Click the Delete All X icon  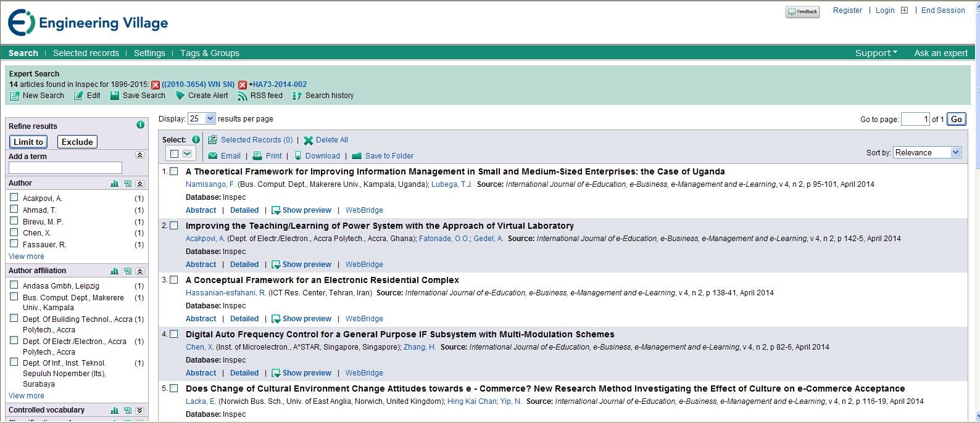point(308,141)
